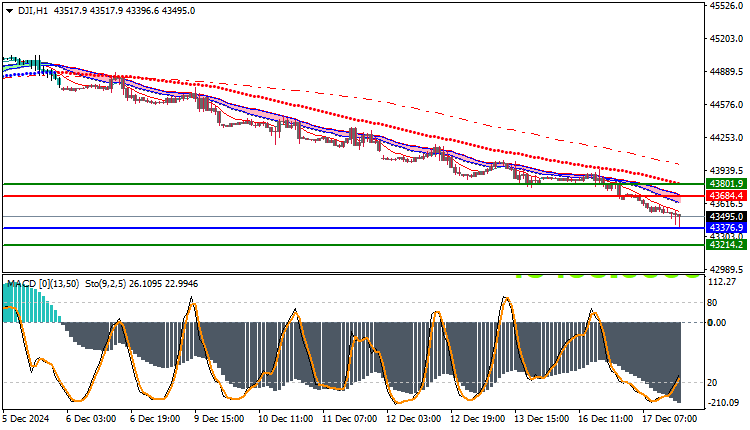Click the 12 Dec 19:00 time label
Image resolution: width=750 pixels, height=430 pixels.
pos(478,419)
